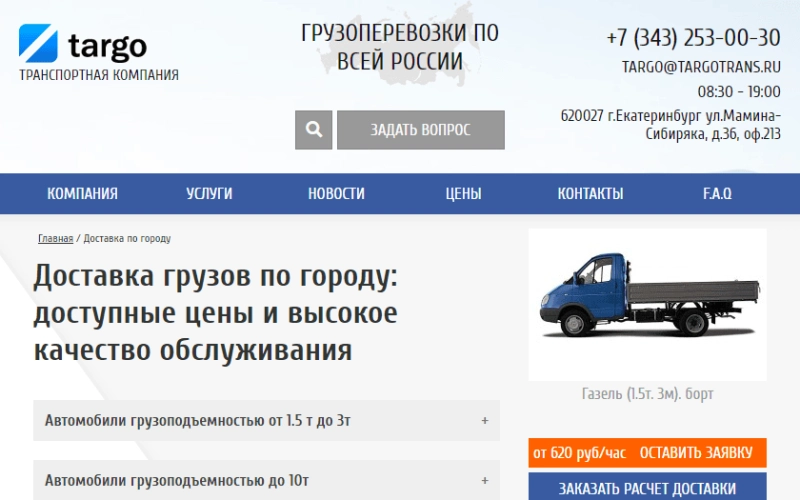Click the TARGO@TARGOTRANS.RU email address
This screenshot has height=500, width=800.
tap(700, 67)
